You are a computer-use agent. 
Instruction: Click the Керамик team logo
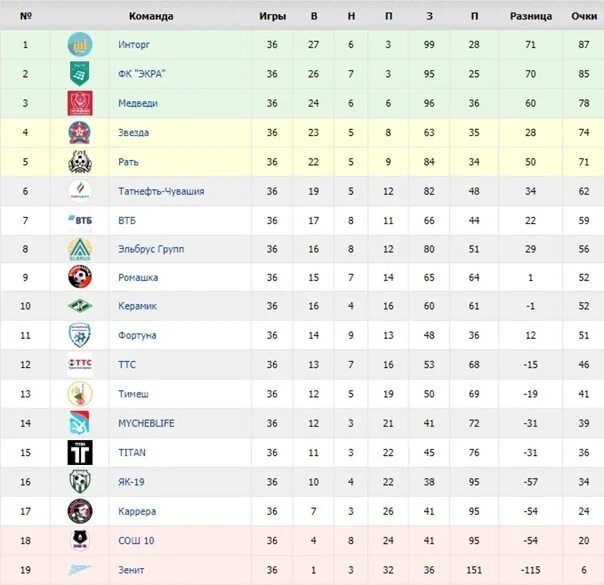80,306
